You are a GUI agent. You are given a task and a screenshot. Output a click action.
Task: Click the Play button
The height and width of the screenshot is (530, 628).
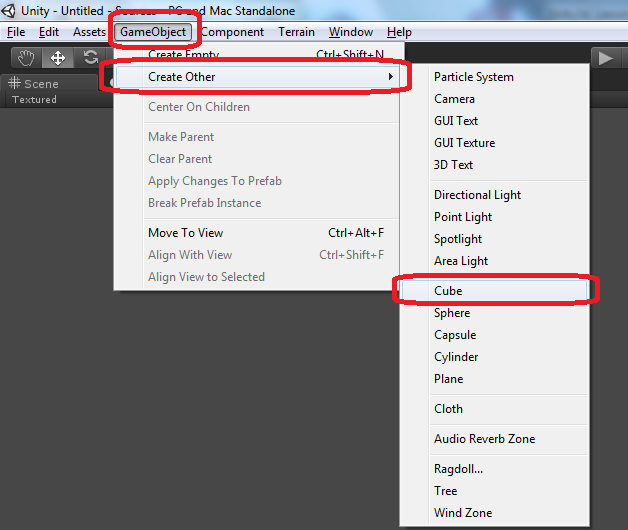click(x=606, y=58)
